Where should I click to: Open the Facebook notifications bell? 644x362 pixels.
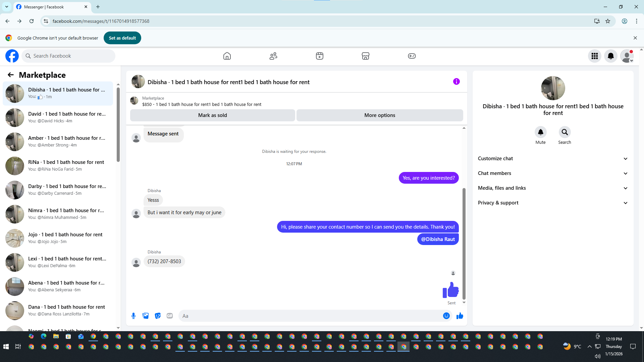611,56
